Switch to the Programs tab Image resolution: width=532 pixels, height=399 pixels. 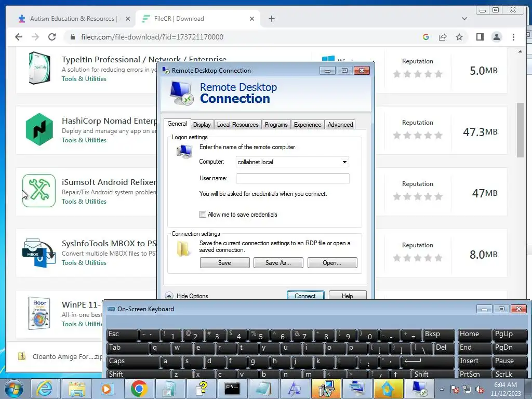tap(276, 125)
